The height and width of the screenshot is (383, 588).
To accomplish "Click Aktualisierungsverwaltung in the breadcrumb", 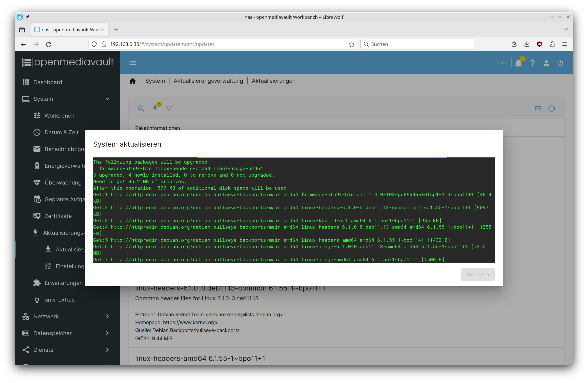I will click(208, 81).
